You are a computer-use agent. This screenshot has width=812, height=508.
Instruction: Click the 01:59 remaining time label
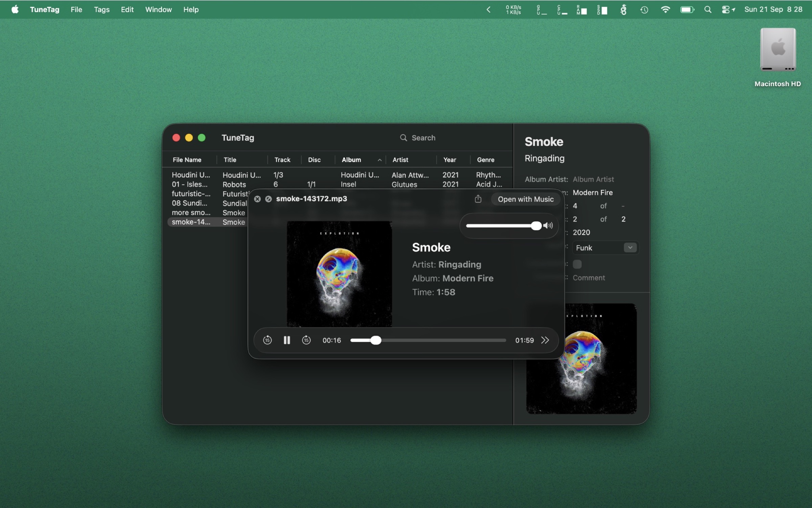point(524,340)
